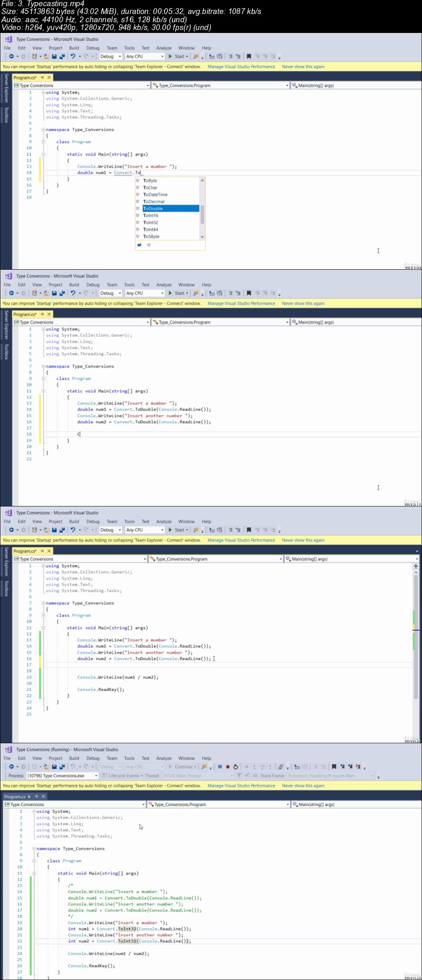The height and width of the screenshot is (980, 422).
Task: Close the Program.cs tab in the Running frame
Action: tap(43, 797)
